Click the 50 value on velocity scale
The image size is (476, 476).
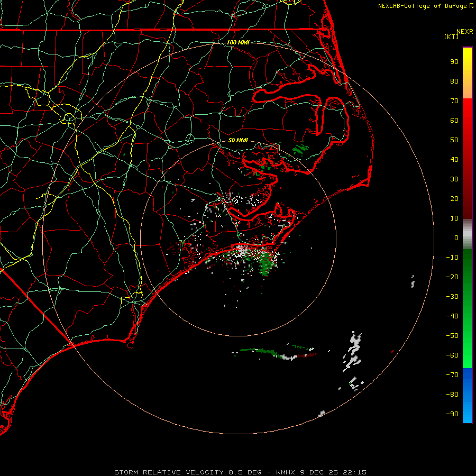point(454,140)
